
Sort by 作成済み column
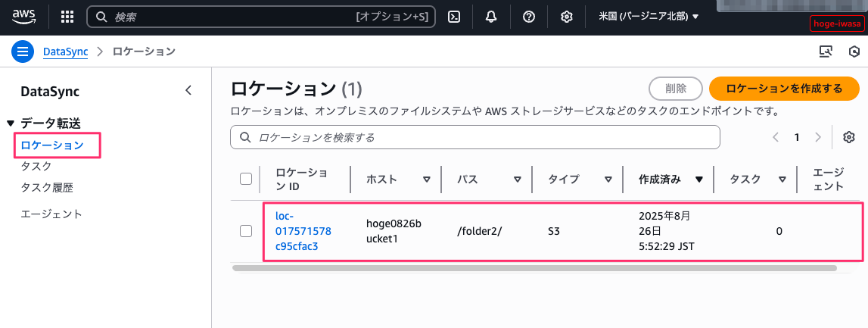click(x=699, y=179)
